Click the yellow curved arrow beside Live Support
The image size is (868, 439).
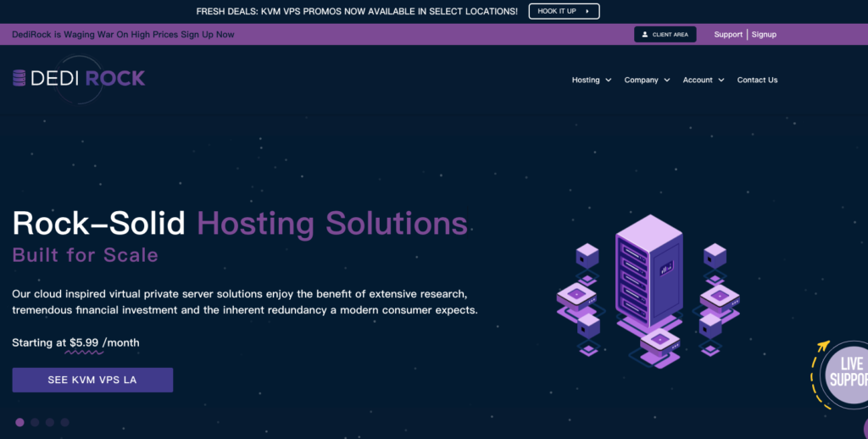(818, 373)
